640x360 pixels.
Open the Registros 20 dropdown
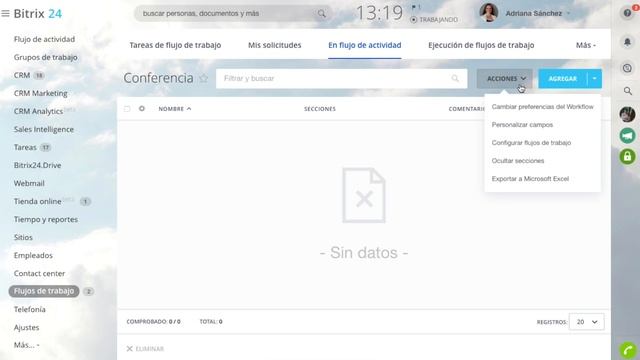587,322
